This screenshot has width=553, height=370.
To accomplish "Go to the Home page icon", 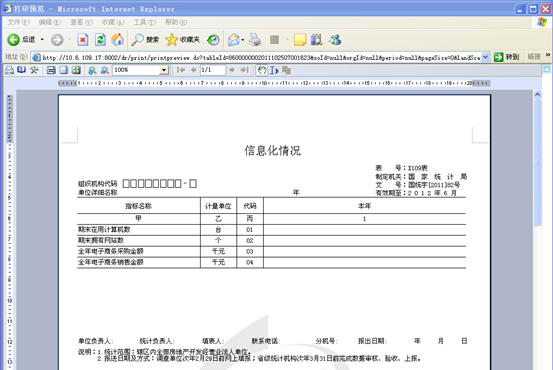I will pyautogui.click(x=117, y=40).
